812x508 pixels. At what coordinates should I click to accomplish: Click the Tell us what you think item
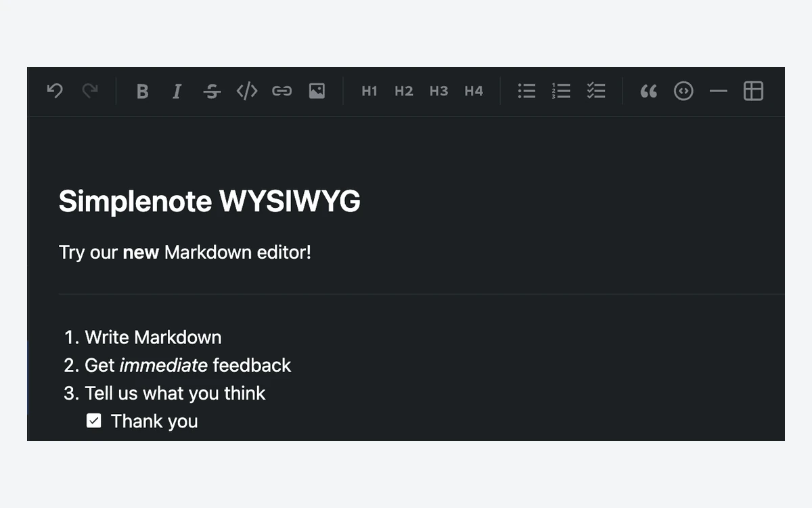(175, 394)
